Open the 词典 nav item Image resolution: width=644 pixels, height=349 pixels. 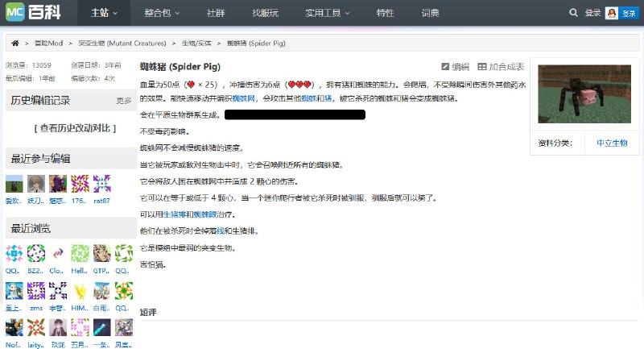click(x=430, y=13)
